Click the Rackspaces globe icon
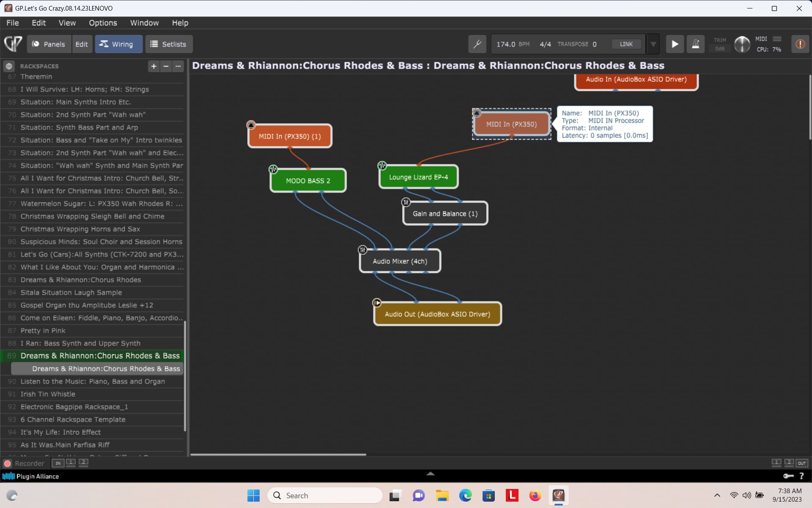This screenshot has width=812, height=508. [x=9, y=66]
